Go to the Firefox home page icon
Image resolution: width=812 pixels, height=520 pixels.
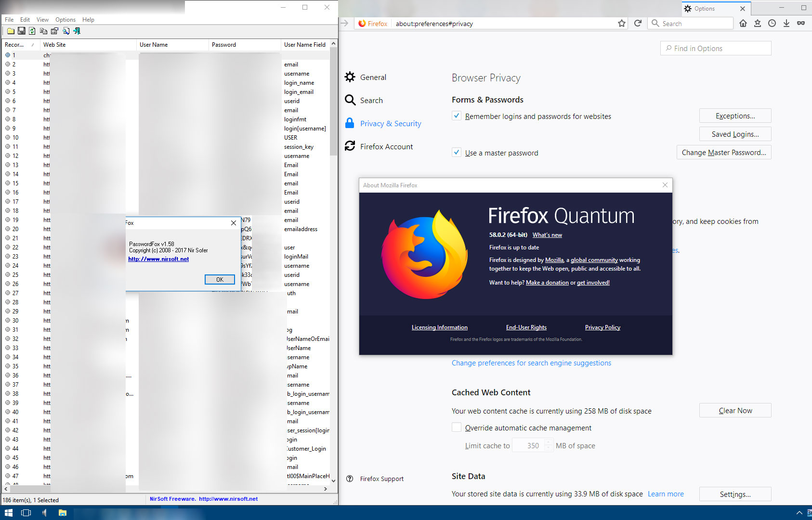tap(743, 23)
